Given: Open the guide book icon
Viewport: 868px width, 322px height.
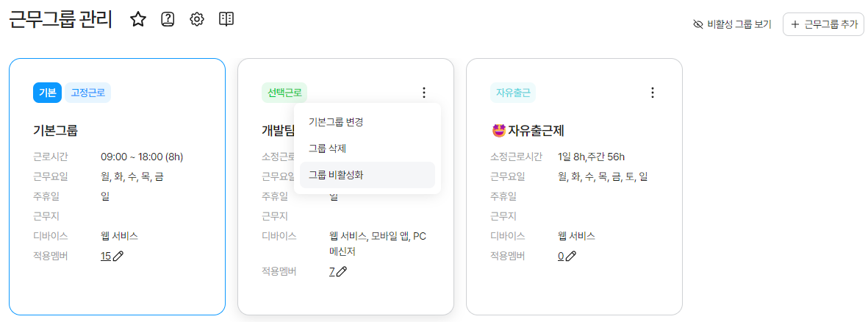Looking at the screenshot, I should [226, 20].
